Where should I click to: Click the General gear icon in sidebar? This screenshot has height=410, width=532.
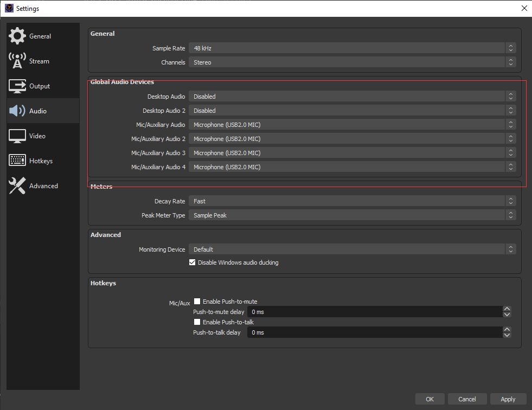point(17,36)
